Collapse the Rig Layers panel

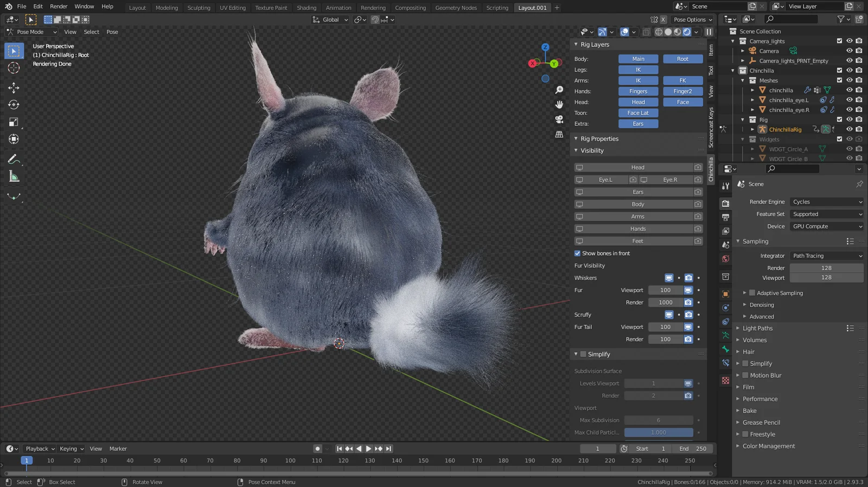click(x=595, y=45)
